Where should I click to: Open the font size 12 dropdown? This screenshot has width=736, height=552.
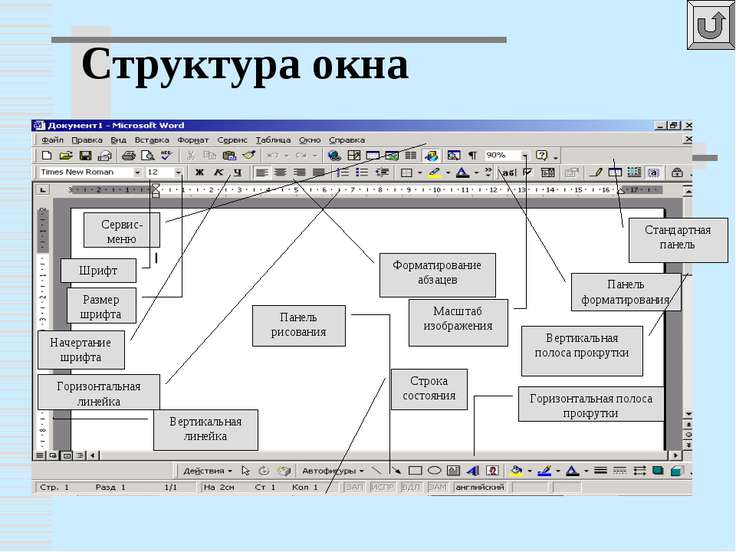178,173
